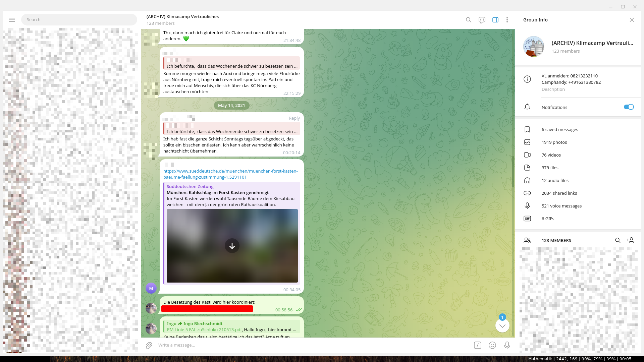Image resolution: width=644 pixels, height=362 pixels.
Task: Open the 1919 photos media list
Action: (x=554, y=142)
